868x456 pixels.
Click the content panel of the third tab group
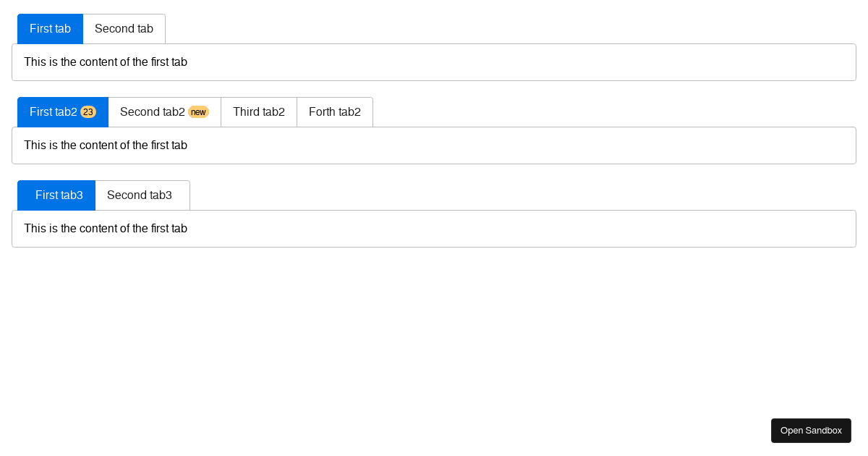pos(434,229)
